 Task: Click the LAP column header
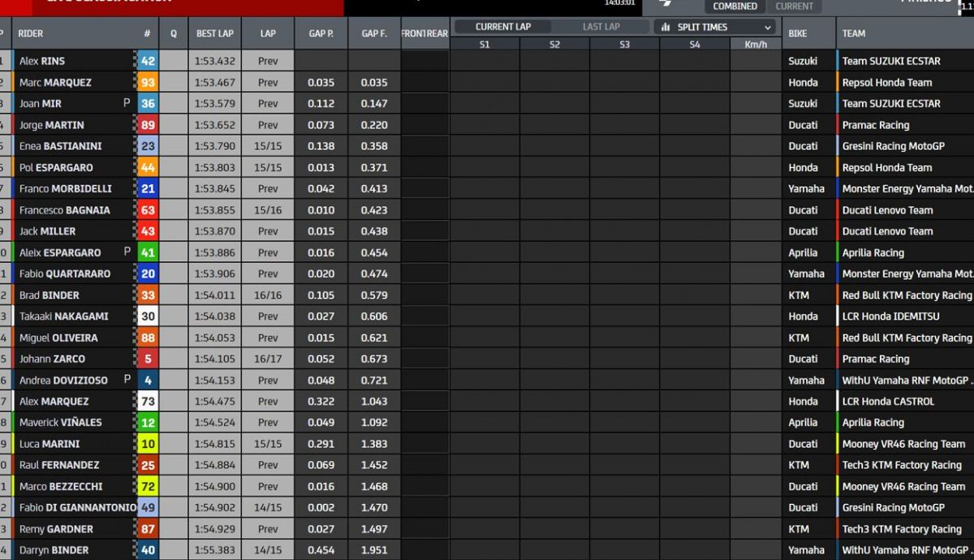tap(268, 34)
